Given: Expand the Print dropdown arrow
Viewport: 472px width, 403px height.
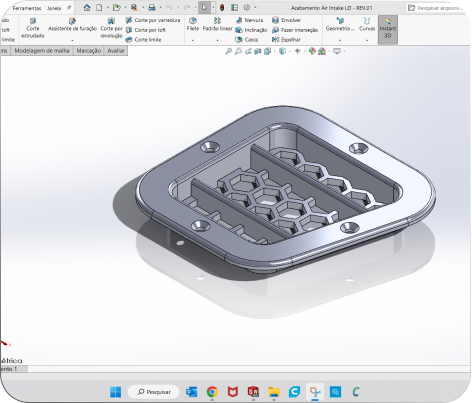Looking at the screenshot, I should click(x=160, y=7).
